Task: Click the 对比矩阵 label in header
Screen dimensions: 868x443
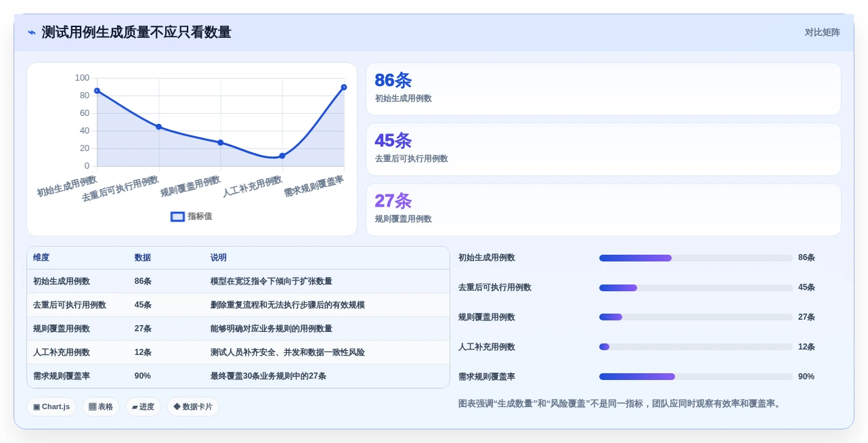Action: [x=822, y=33]
